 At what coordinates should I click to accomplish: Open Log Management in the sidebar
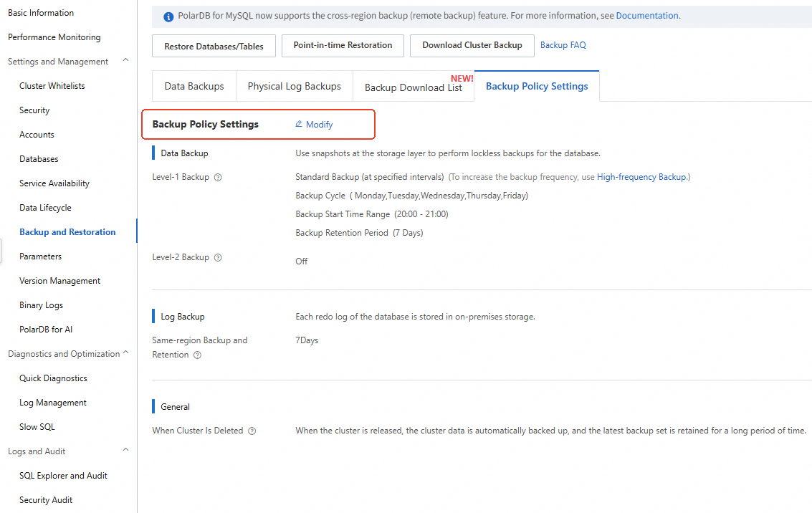[x=53, y=402]
